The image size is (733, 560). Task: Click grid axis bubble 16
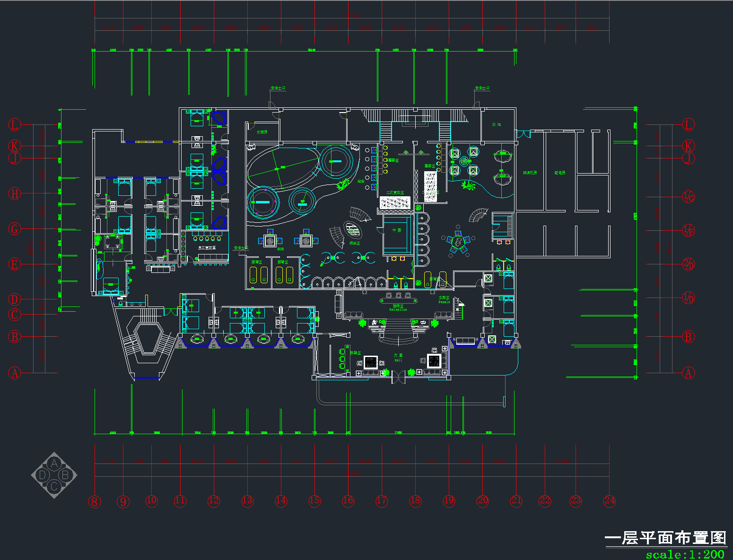348,500
